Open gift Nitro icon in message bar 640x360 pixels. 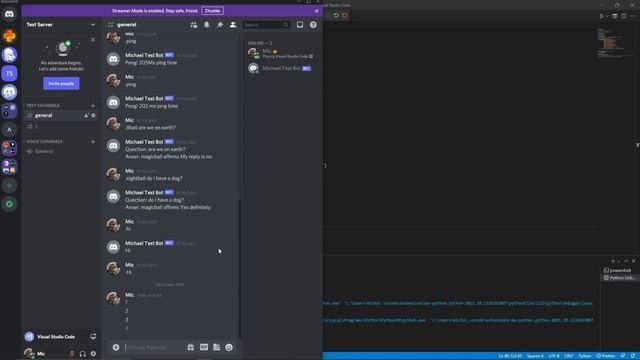[191, 347]
